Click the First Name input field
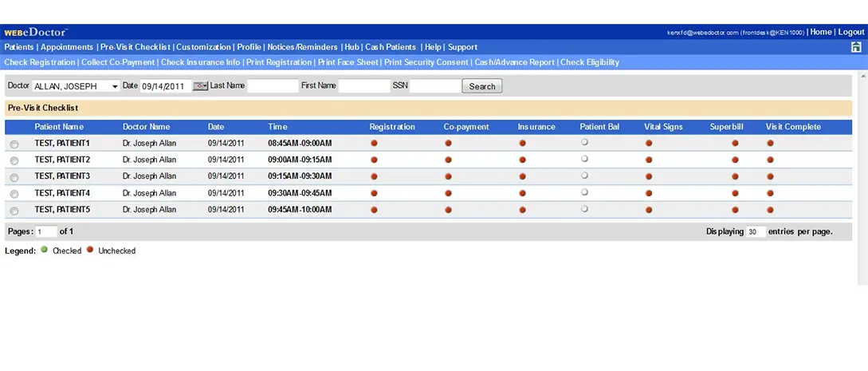Viewport: 868px width, 371px height. (x=364, y=86)
